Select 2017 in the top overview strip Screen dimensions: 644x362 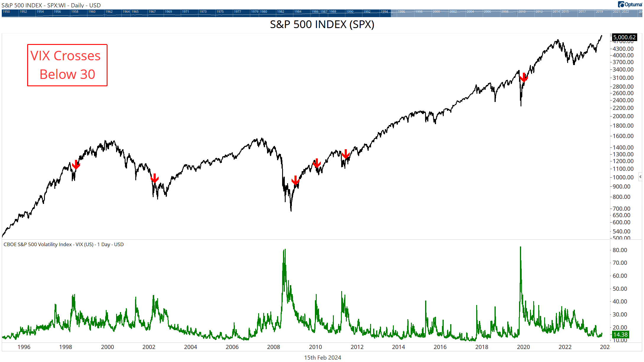(582, 12)
